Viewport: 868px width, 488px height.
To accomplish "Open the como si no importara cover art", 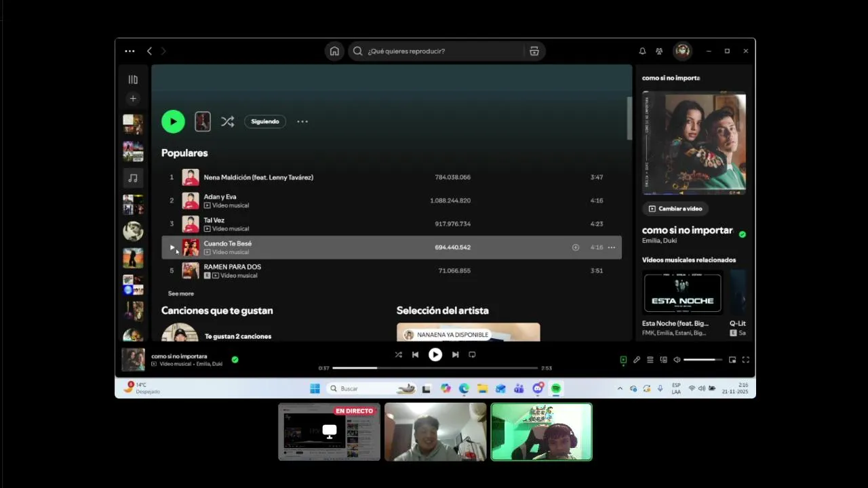I will point(694,143).
